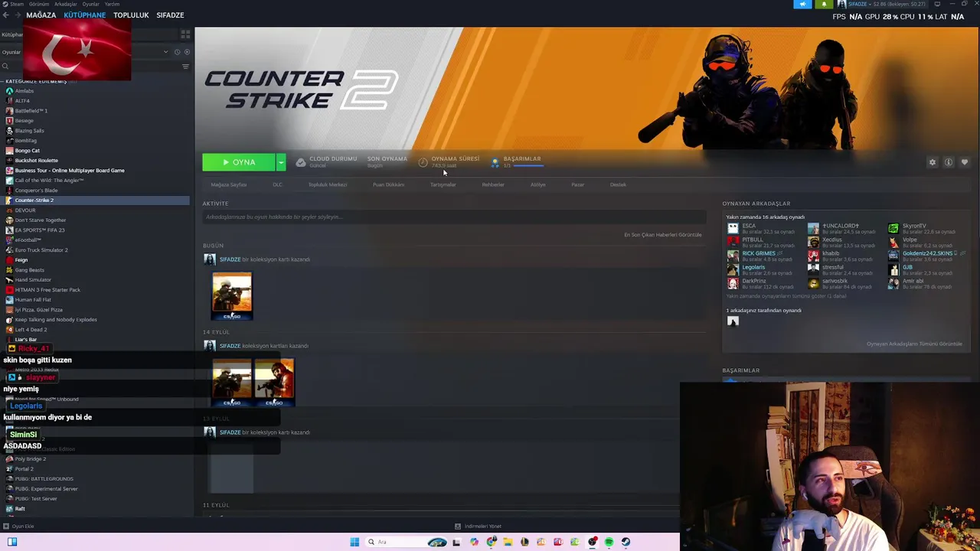Screen dimensions: 980x551
Task: Click the Steam announcements megaphone icon
Action: coord(802,4)
